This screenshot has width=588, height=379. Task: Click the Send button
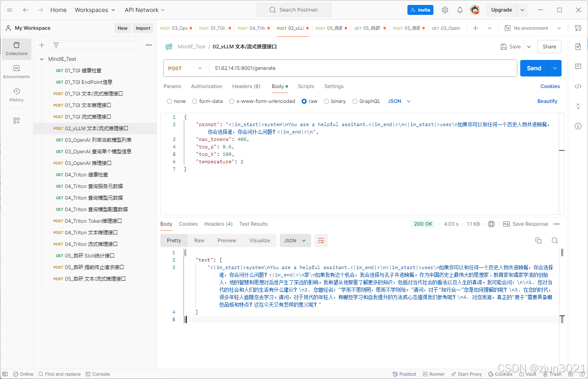pyautogui.click(x=534, y=68)
